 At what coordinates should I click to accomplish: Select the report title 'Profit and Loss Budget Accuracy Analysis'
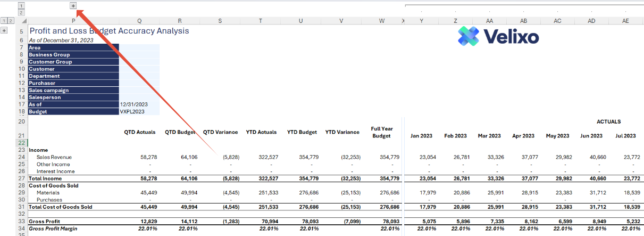click(109, 31)
